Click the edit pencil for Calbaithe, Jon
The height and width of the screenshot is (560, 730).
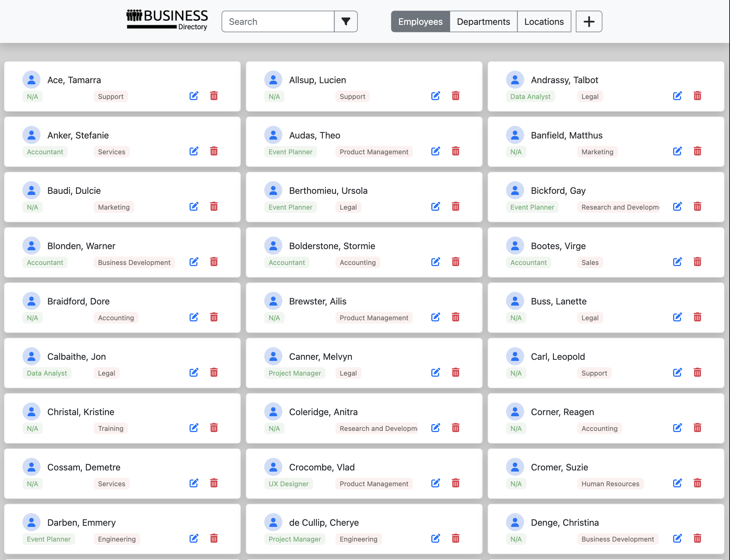tap(194, 373)
